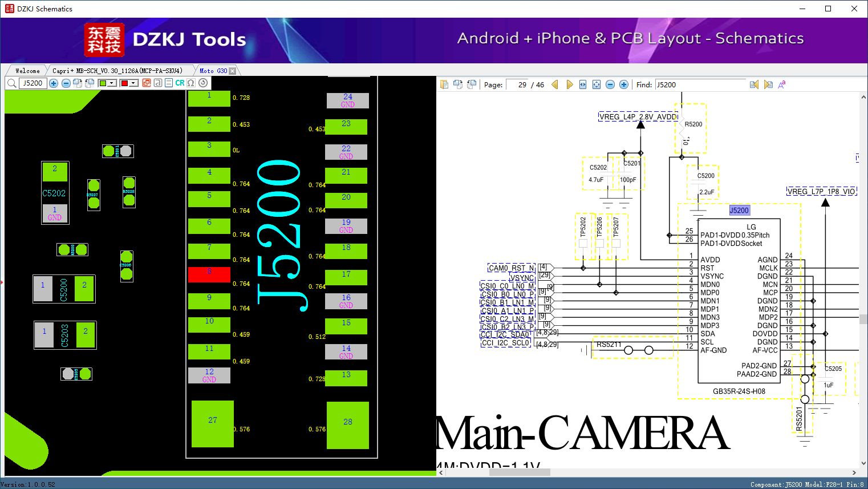
Task: Click the GB35R-24S-H08 part number text
Action: 739,391
